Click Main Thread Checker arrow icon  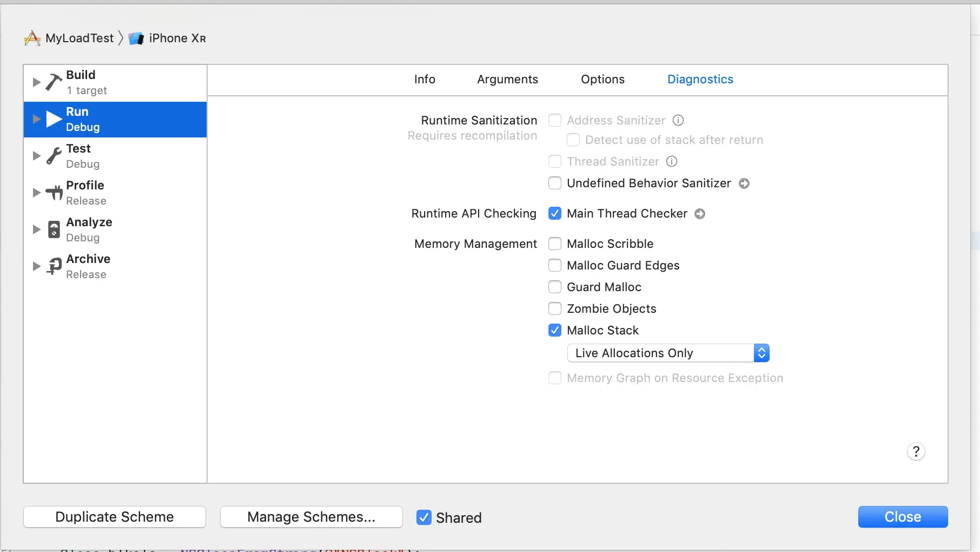(x=700, y=214)
